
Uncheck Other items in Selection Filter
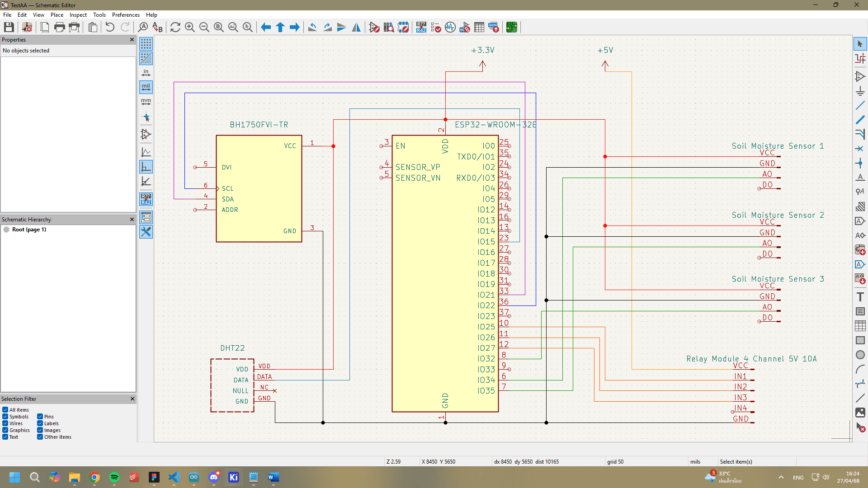40,437
